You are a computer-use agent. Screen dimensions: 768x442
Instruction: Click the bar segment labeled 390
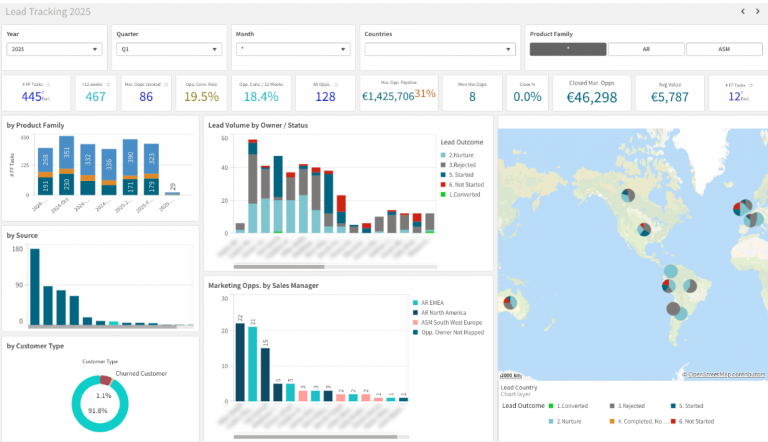130,157
